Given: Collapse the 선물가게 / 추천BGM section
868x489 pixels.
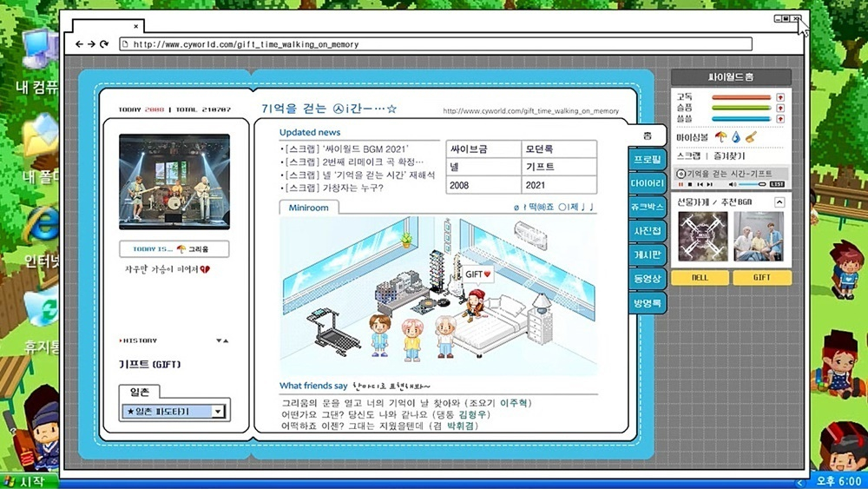Looking at the screenshot, I should click(779, 202).
